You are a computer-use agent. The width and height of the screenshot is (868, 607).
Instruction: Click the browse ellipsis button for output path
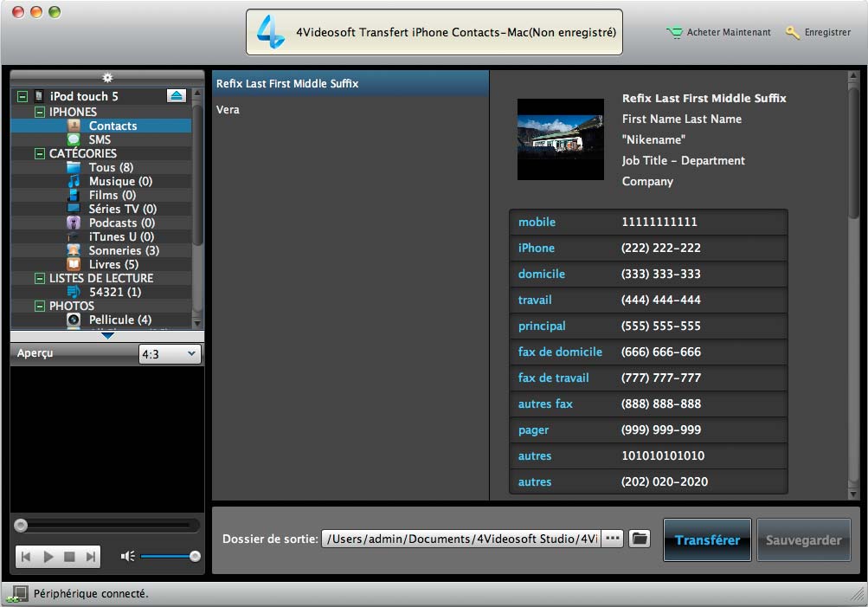tap(613, 539)
